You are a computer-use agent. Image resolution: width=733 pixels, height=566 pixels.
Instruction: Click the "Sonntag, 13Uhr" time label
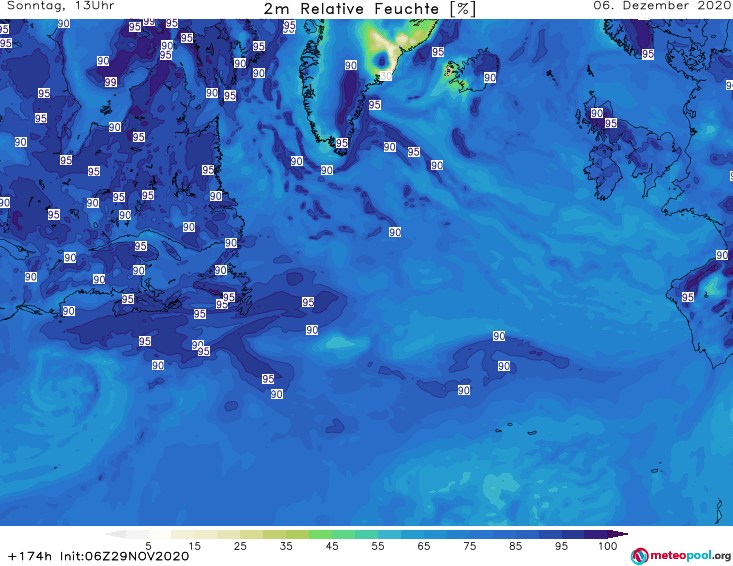click(x=60, y=6)
